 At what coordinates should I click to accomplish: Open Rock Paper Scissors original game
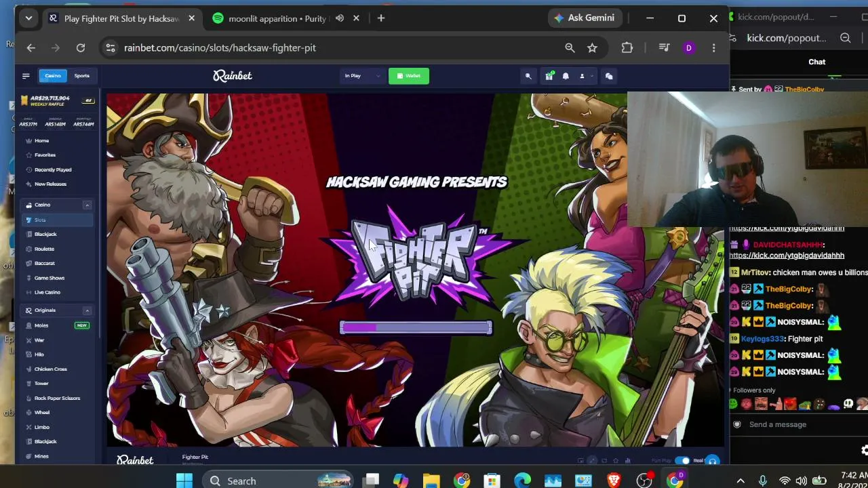click(x=57, y=398)
